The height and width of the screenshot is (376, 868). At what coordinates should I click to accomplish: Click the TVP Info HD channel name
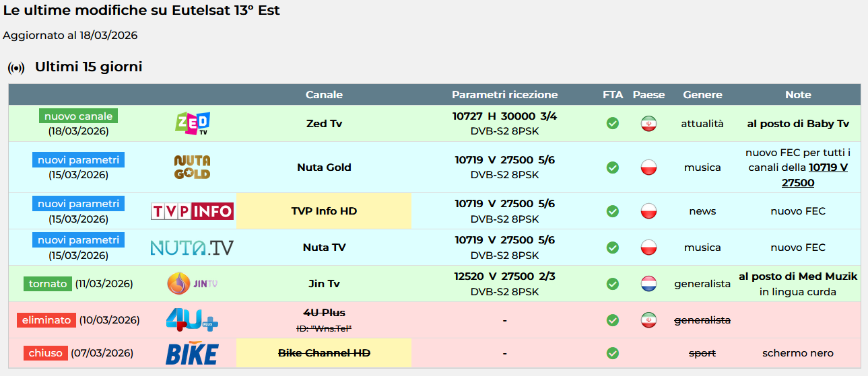[324, 211]
